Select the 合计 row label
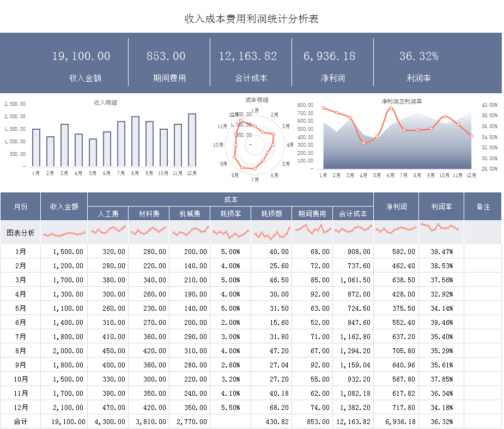 (21, 421)
